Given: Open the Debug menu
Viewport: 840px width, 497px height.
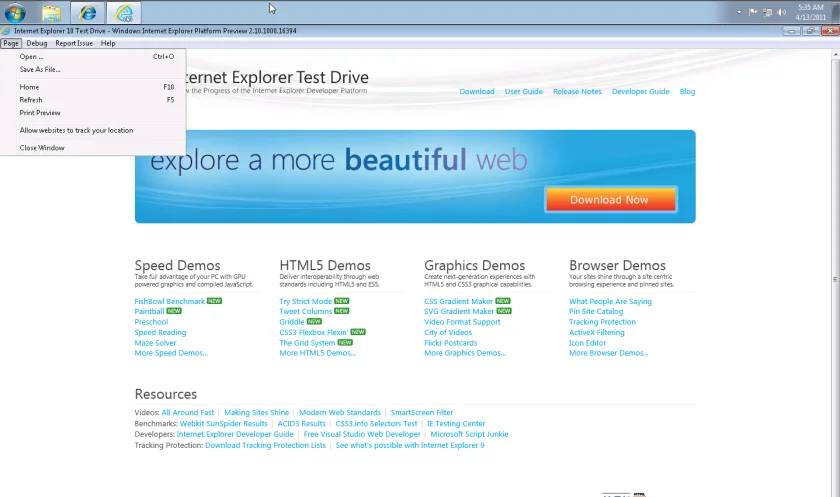Looking at the screenshot, I should 37,43.
